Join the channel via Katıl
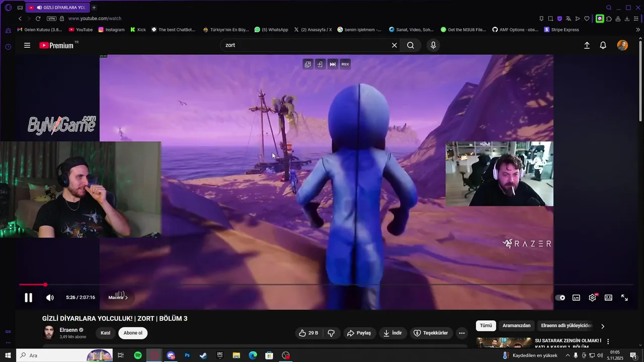The height and width of the screenshot is (362, 644). [x=105, y=333]
